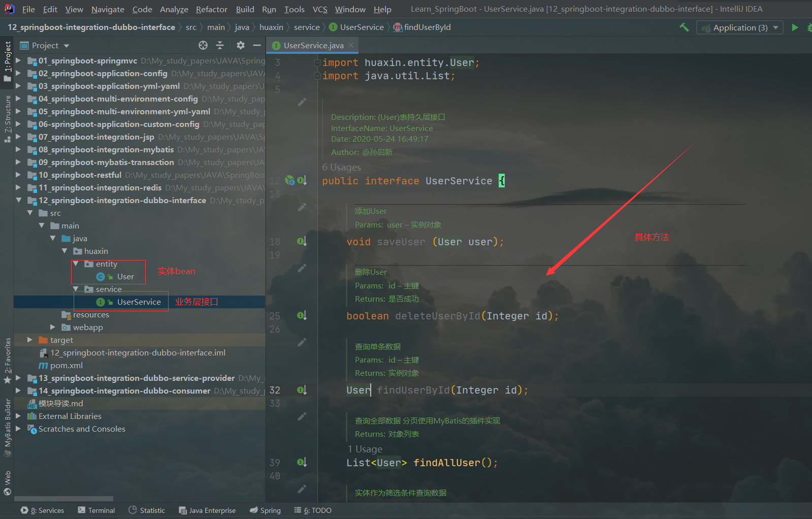Image resolution: width=812 pixels, height=519 pixels.
Task: Open the Java Enterprise tool window
Action: 207,510
